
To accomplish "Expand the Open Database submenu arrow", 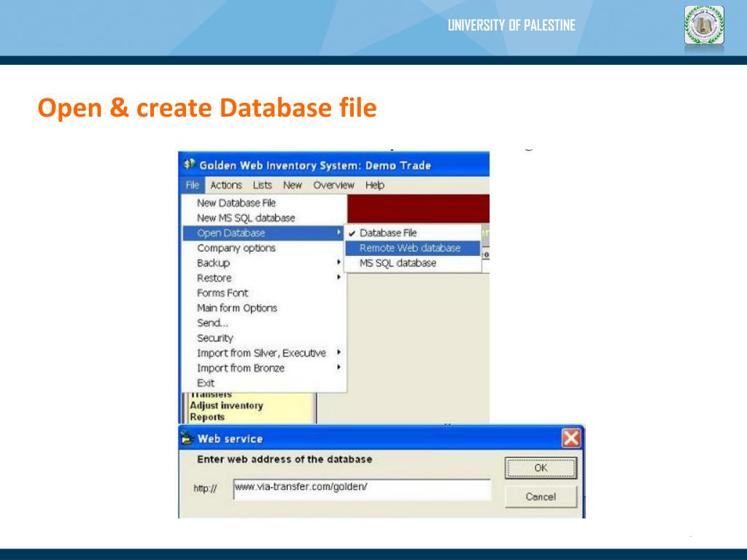I will 338,233.
